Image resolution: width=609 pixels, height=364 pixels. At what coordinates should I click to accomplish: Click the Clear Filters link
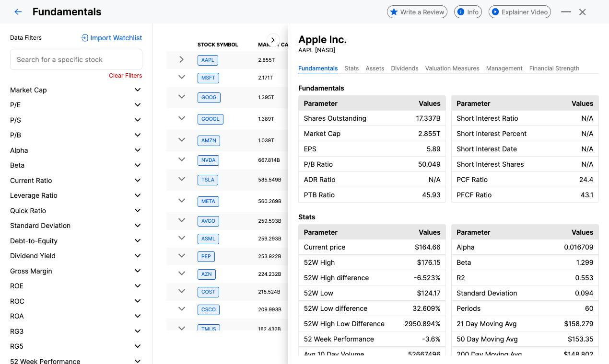pyautogui.click(x=126, y=75)
